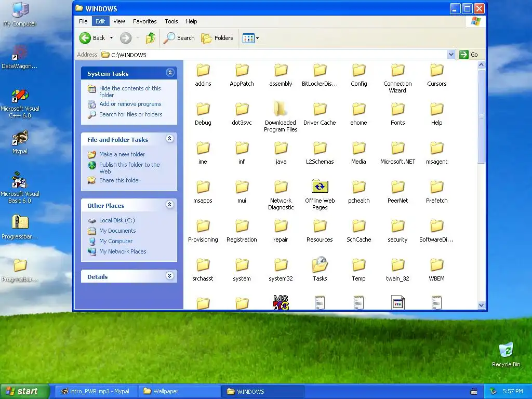This screenshot has width=532, height=399.
Task: Open the Search pane
Action: [x=179, y=38]
